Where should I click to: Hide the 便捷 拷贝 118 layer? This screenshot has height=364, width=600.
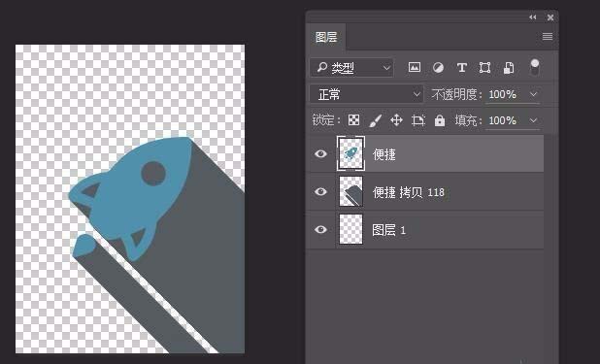(320, 191)
